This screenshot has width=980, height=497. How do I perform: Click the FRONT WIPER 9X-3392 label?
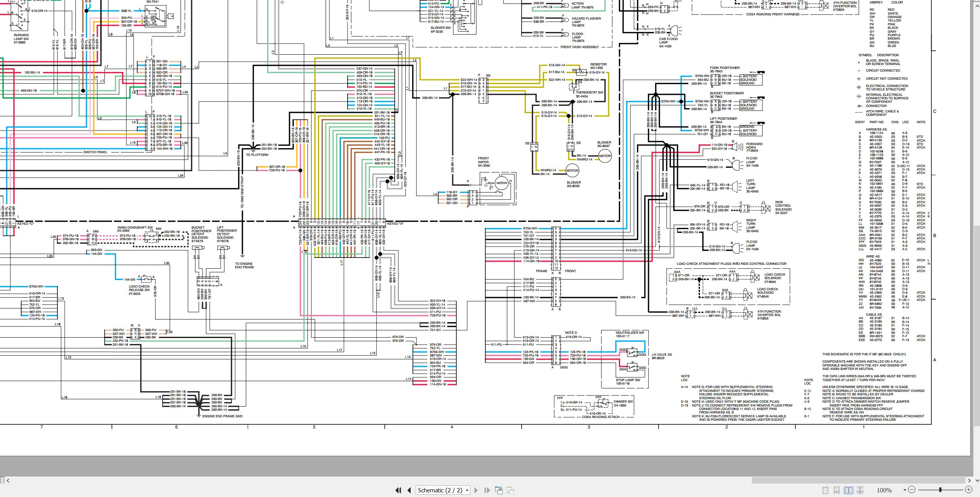(x=483, y=162)
